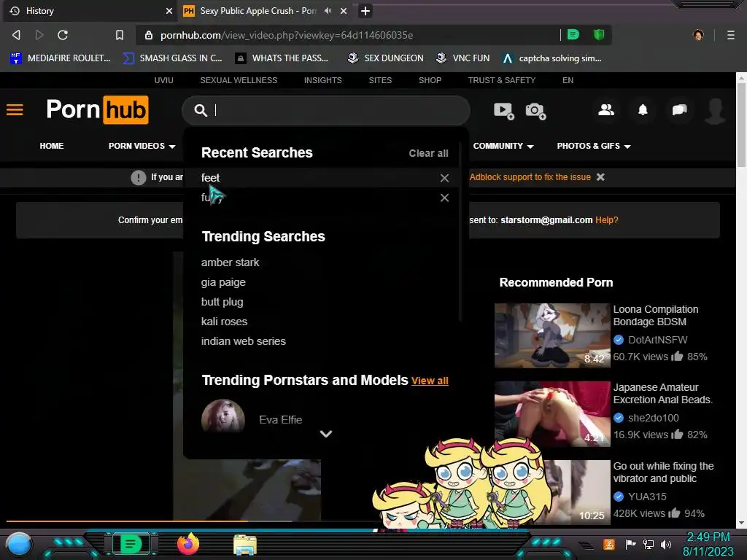Screen dimensions: 747x560
Task: Open the TRUST & SAFETY link
Action: pos(502,80)
